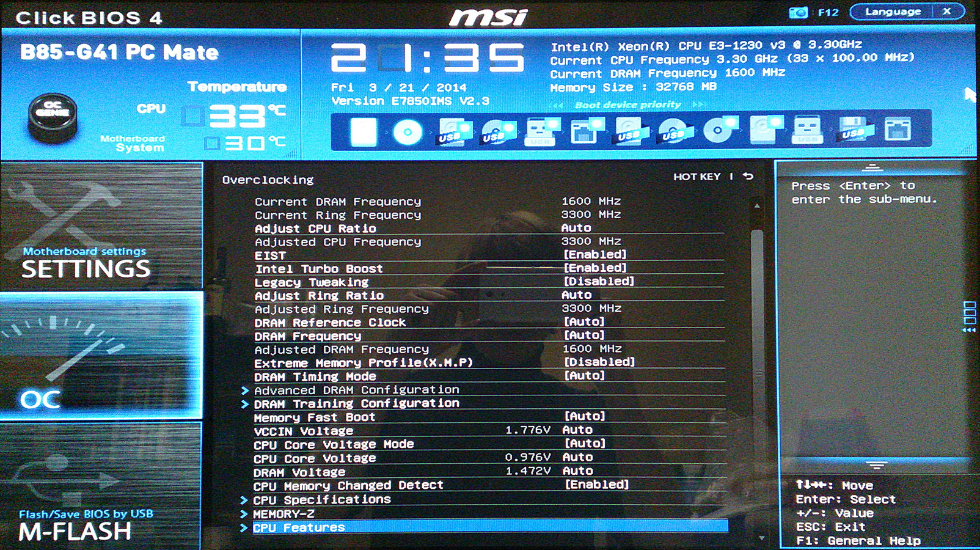Switch to the OC section
980x550 pixels.
point(101,356)
